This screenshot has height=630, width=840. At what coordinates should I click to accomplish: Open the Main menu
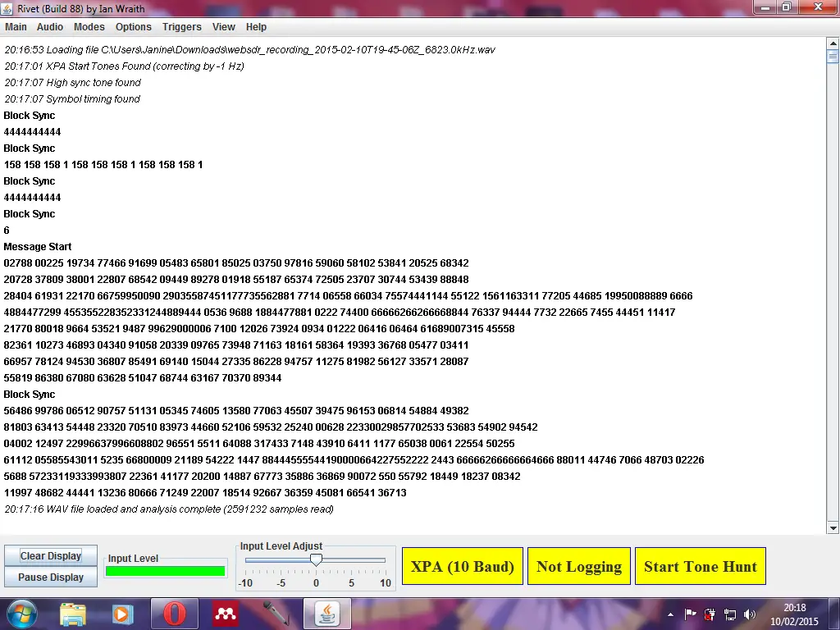pos(16,27)
